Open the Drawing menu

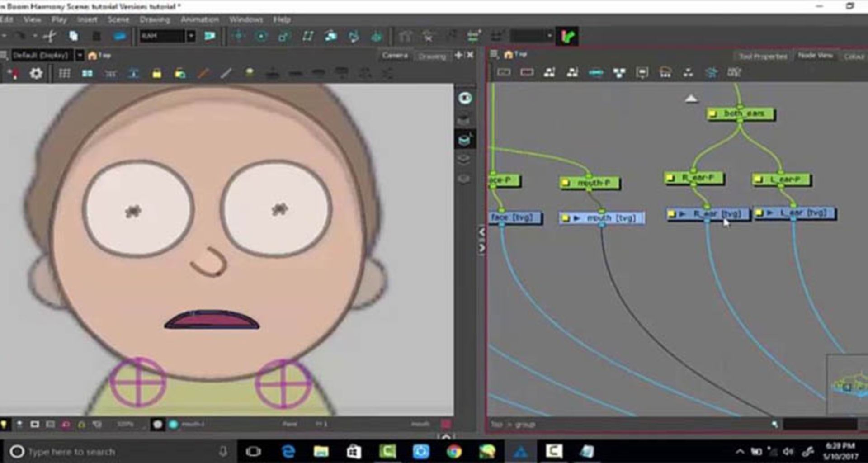click(155, 20)
